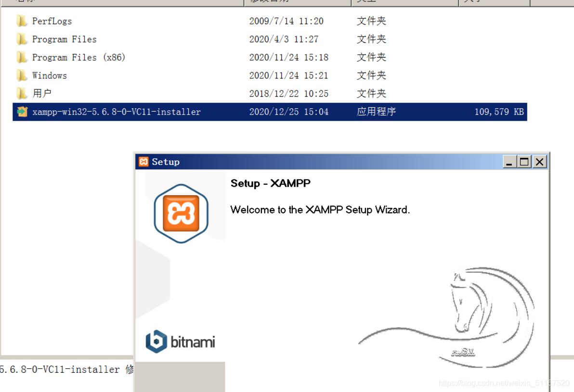Click installer name in Explorer details pane

click(60, 370)
